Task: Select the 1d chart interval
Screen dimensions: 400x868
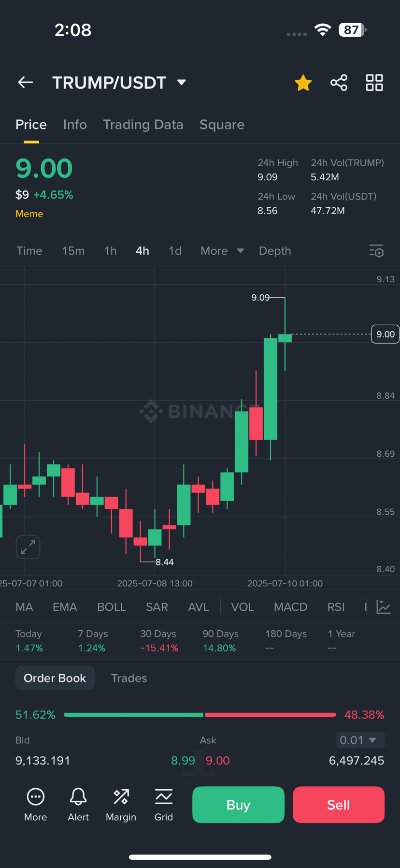Action: [x=175, y=251]
